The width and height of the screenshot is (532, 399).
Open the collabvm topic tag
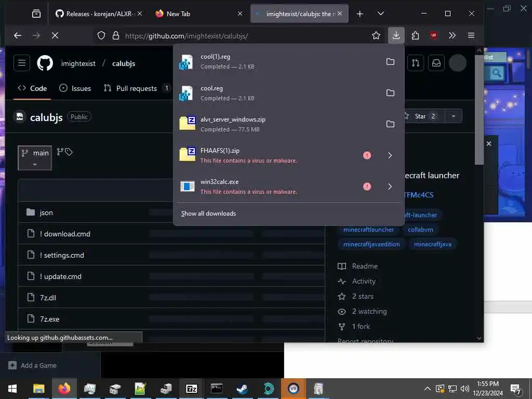click(420, 230)
